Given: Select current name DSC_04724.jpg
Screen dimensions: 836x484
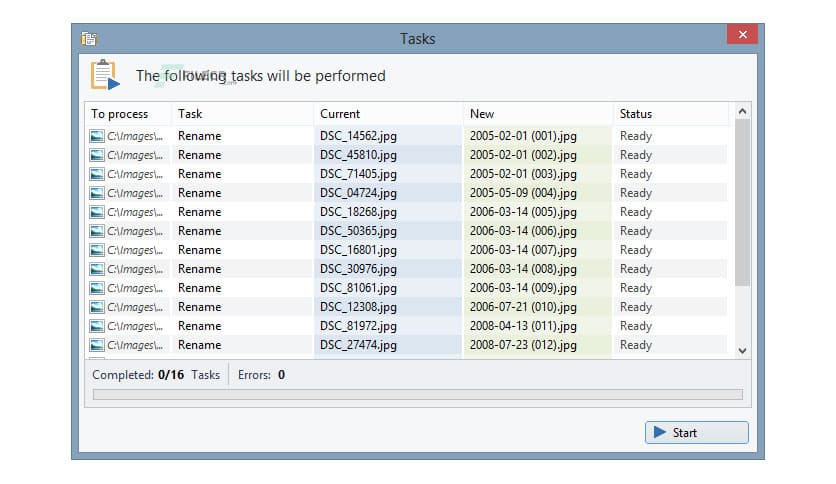Looking at the screenshot, I should (x=358, y=193).
